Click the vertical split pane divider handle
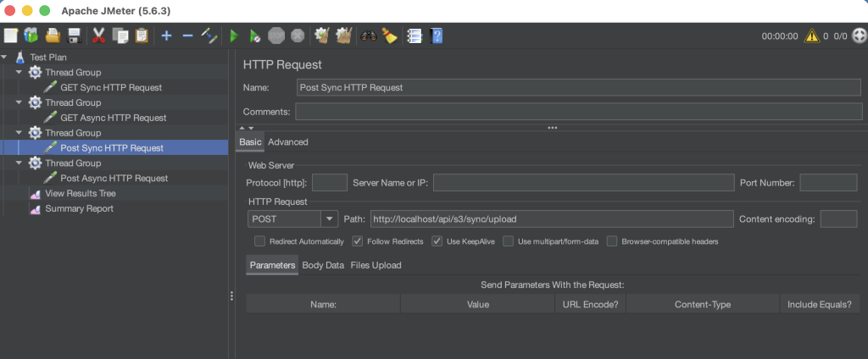The height and width of the screenshot is (359, 868). [x=231, y=296]
